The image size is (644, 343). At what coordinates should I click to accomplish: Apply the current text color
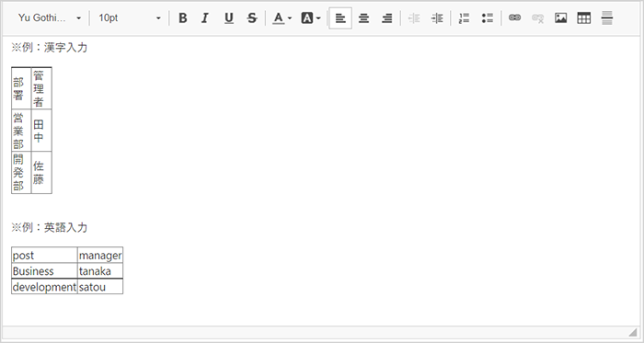coord(279,18)
